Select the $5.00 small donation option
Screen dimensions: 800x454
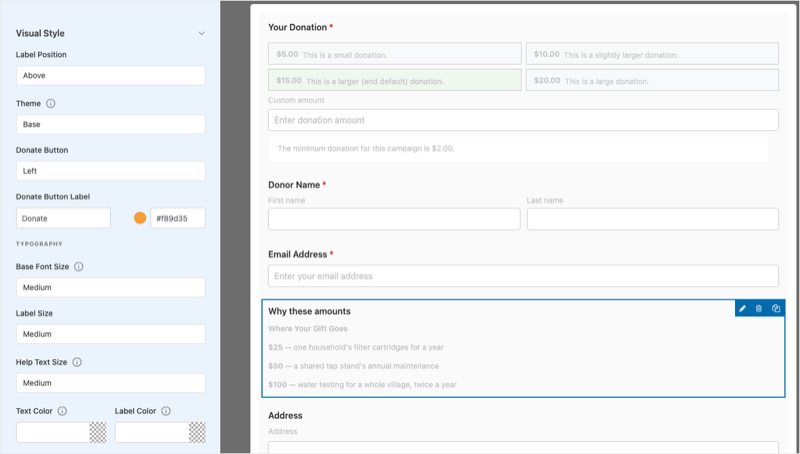coord(395,54)
